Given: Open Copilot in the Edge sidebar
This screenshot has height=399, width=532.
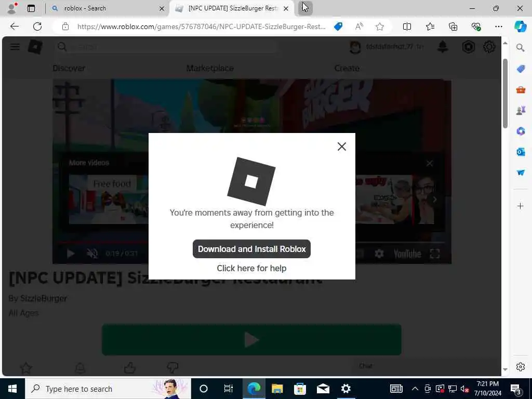Looking at the screenshot, I should (520, 26).
